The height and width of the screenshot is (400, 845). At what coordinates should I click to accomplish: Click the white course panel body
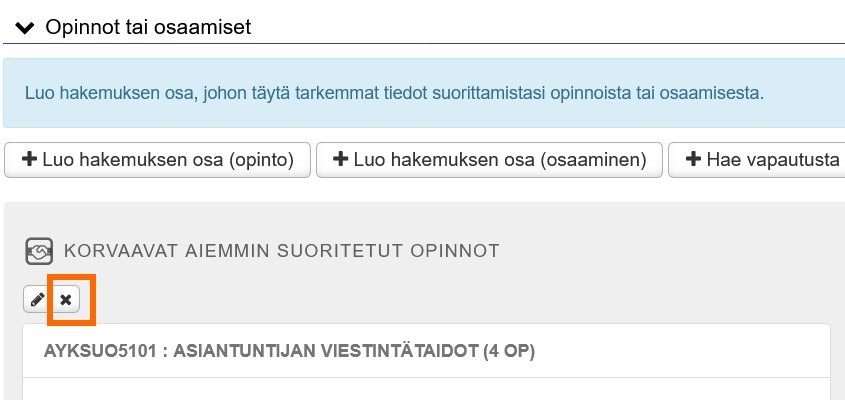tap(426, 388)
